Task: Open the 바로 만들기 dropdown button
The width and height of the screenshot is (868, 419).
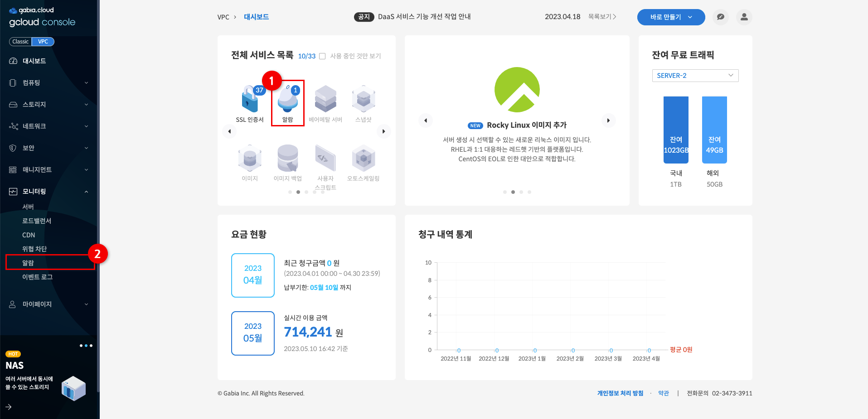Action: point(671,17)
